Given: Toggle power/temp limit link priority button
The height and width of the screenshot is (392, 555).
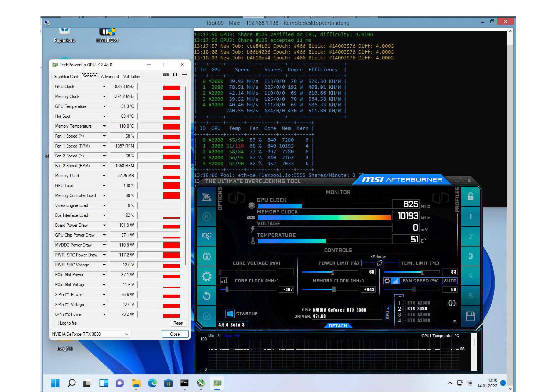Looking at the screenshot, I should pyautogui.click(x=379, y=263).
